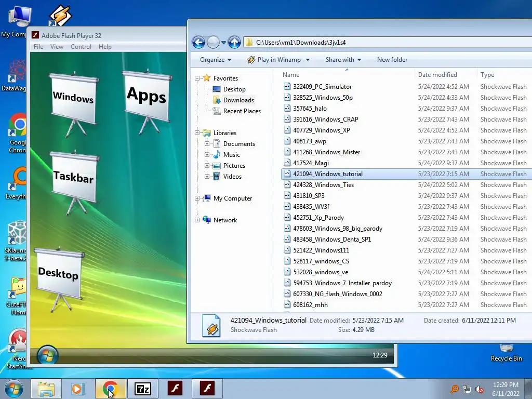This screenshot has width=532, height=399.
Task: Click the address bar path field
Action: 388,43
